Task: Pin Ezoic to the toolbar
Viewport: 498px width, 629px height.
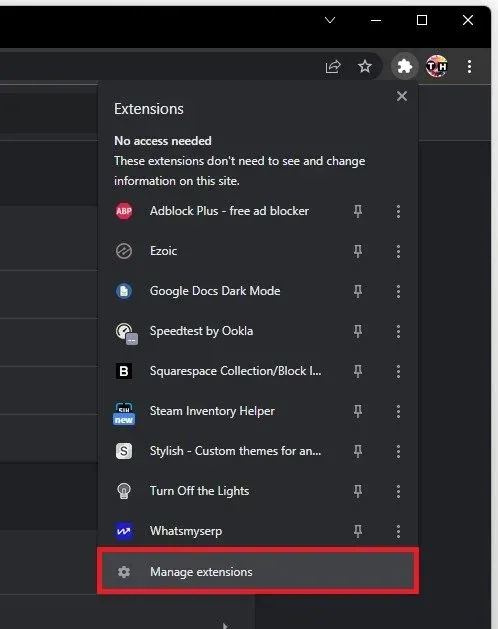Action: pos(358,251)
